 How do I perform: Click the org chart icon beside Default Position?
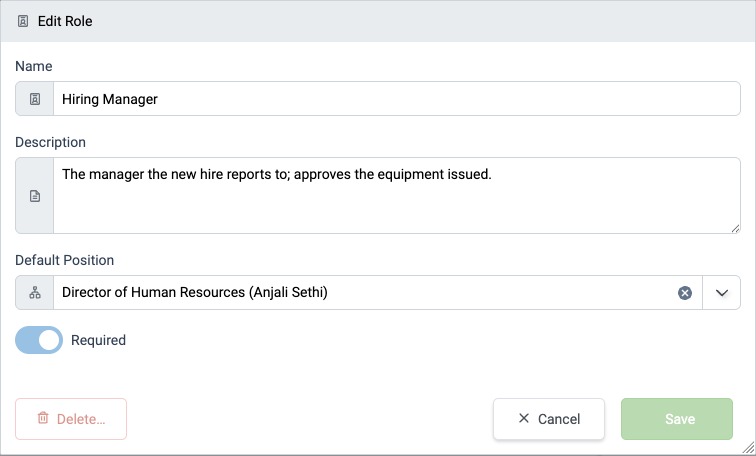pyautogui.click(x=35, y=293)
